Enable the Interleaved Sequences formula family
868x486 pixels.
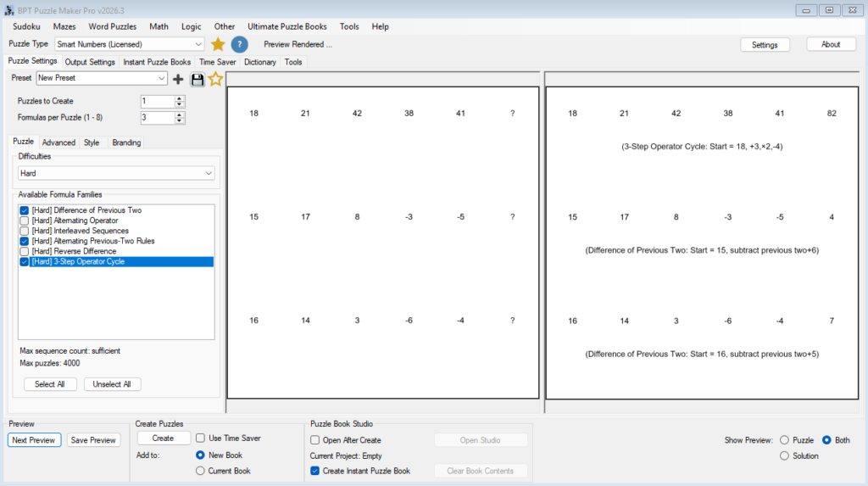25,231
